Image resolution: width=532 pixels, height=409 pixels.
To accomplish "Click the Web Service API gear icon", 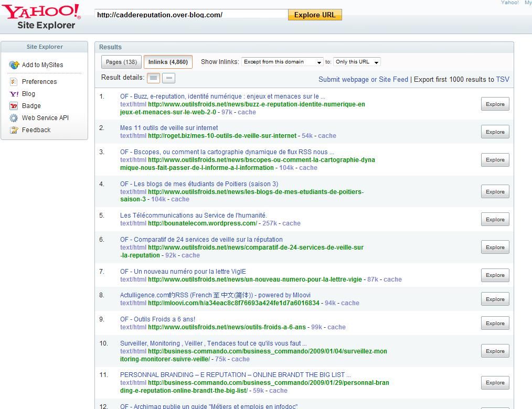I will (x=14, y=118).
